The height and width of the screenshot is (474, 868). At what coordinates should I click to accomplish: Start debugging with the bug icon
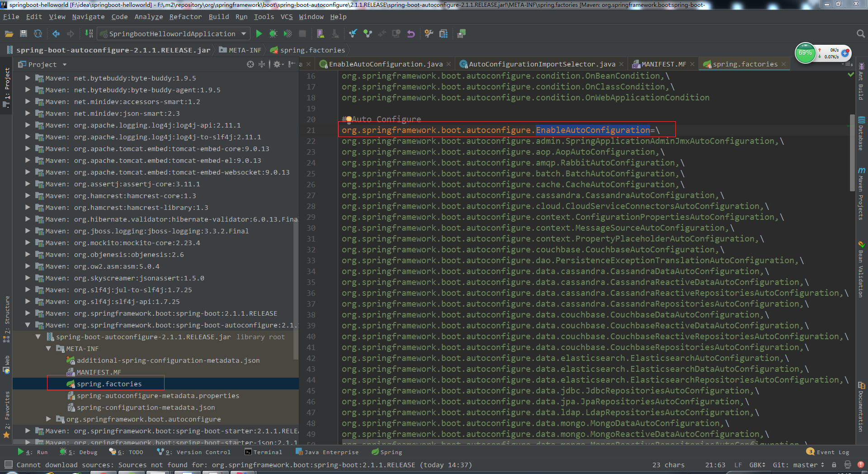point(273,33)
